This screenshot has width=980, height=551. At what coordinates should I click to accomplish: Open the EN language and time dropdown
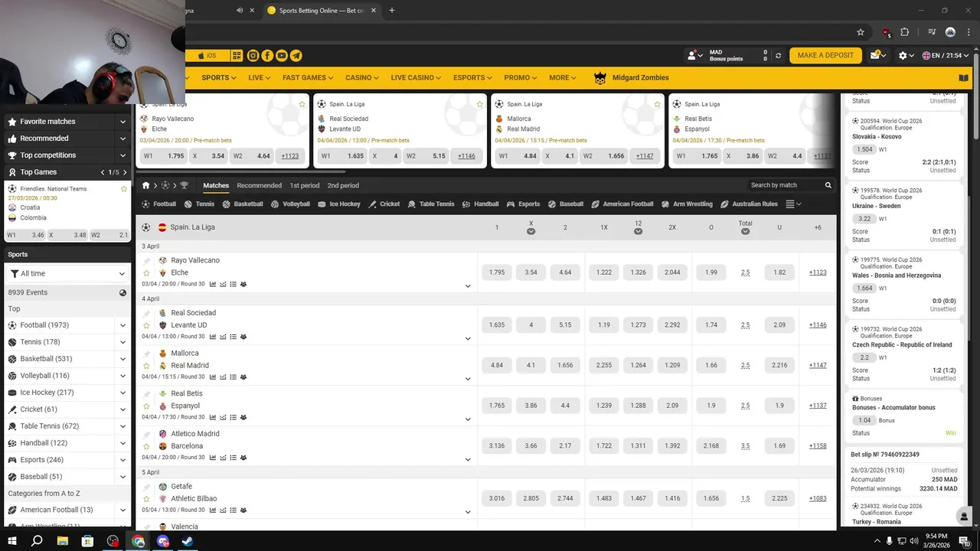point(946,56)
